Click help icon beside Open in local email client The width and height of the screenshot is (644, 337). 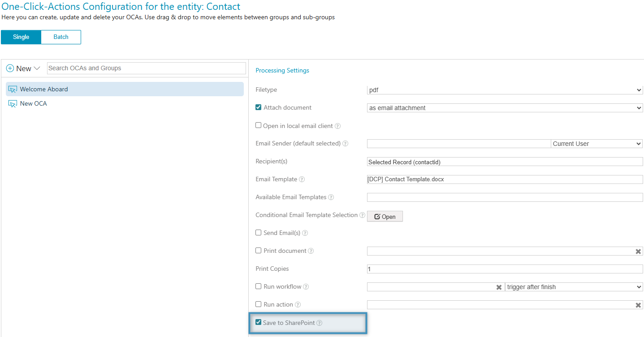338,126
